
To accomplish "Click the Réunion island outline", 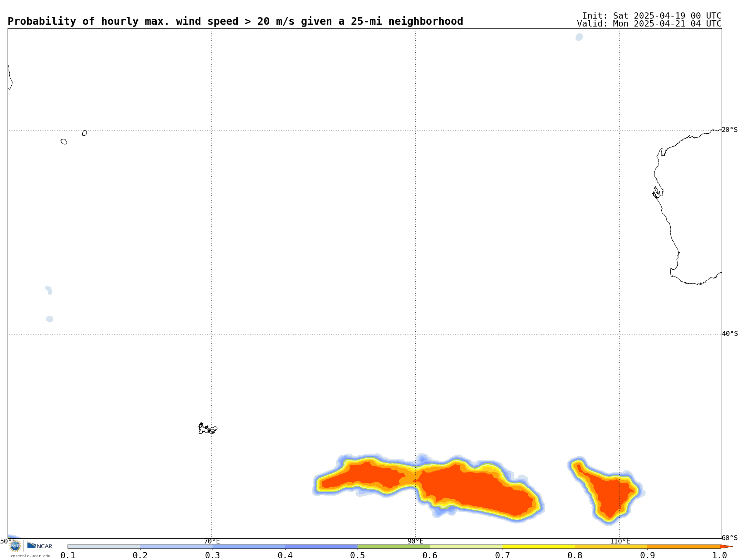I will click(x=64, y=142).
